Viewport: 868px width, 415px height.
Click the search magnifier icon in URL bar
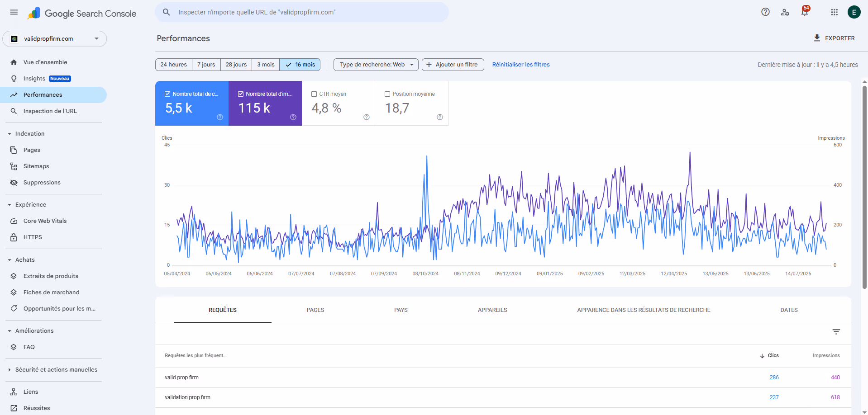pyautogui.click(x=167, y=12)
